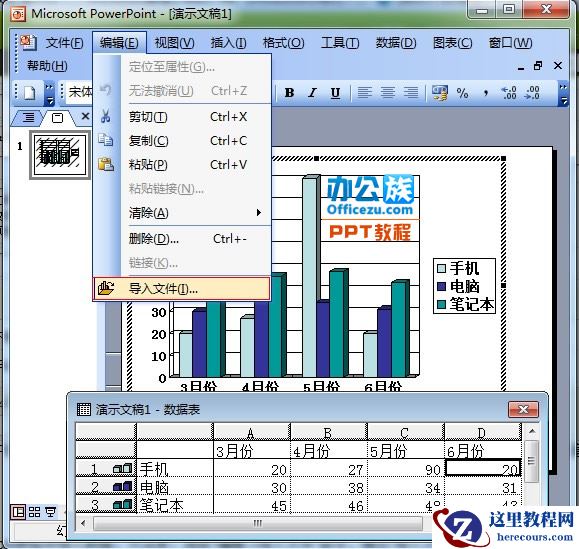Click the datasheet grid icon in title
This screenshot has height=549, width=579.
83,409
